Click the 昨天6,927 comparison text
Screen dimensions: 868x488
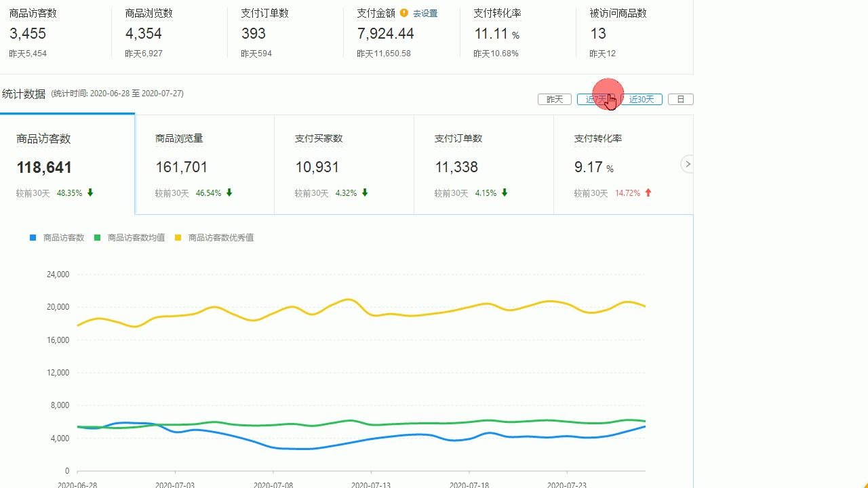coord(144,54)
